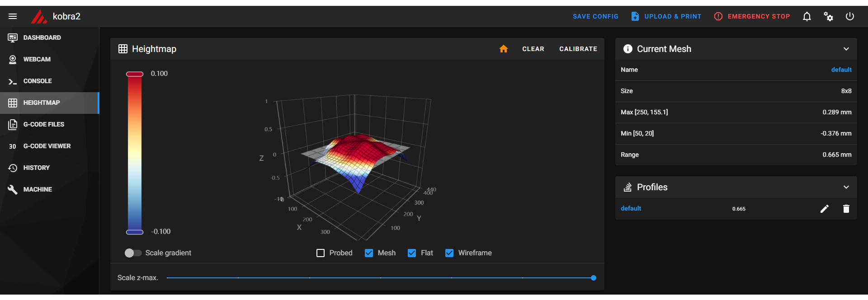Open the notifications bell
The image size is (868, 300).
807,16
